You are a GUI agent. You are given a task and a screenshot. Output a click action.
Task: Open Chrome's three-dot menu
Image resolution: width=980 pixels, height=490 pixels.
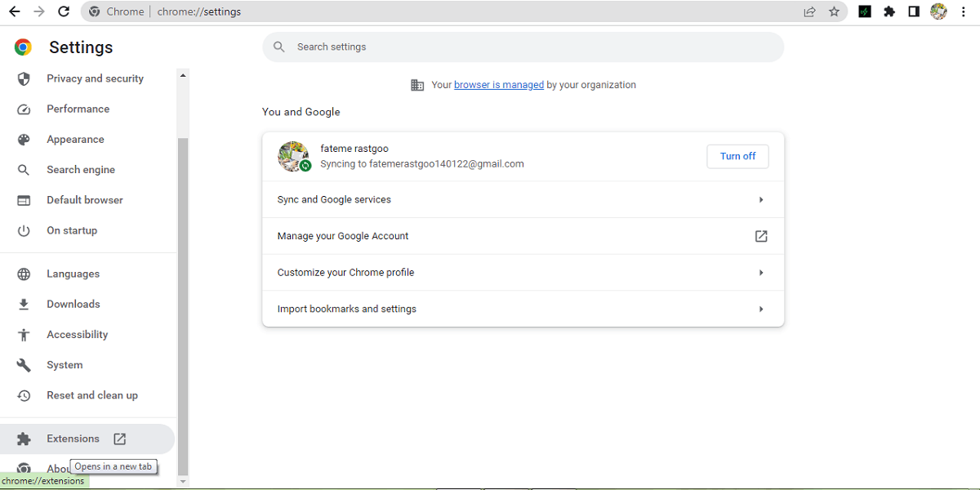click(x=964, y=11)
